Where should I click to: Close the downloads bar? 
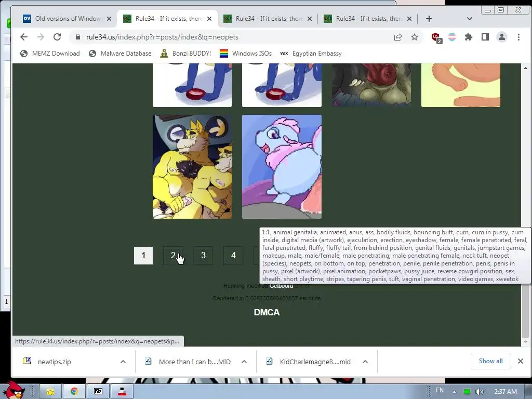(x=521, y=361)
